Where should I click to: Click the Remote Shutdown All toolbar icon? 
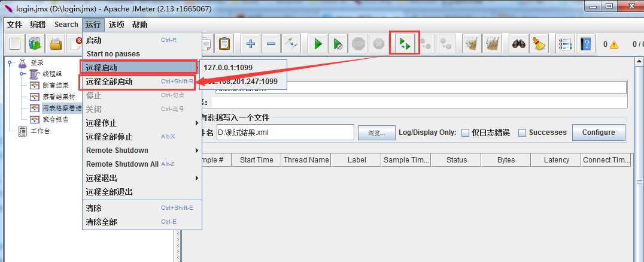pyautogui.click(x=446, y=43)
